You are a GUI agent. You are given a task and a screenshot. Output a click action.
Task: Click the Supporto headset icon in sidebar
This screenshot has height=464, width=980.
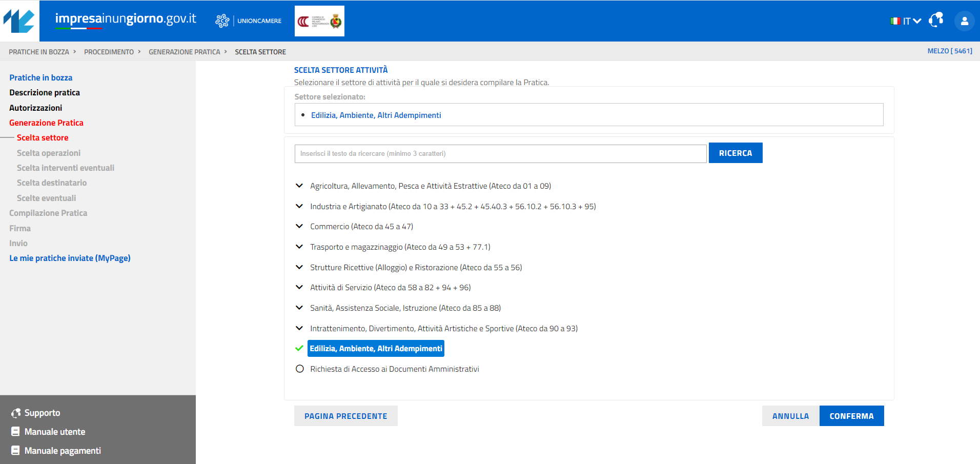pyautogui.click(x=16, y=413)
